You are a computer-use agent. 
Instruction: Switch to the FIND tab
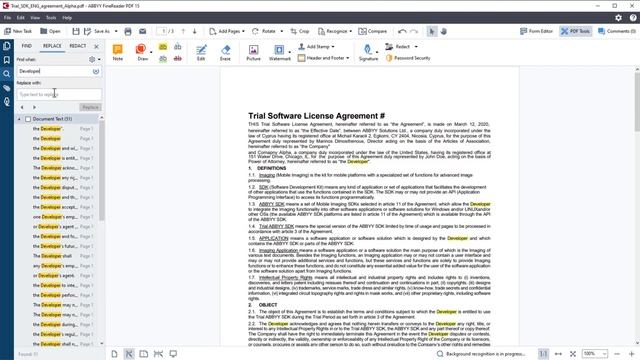[27, 46]
